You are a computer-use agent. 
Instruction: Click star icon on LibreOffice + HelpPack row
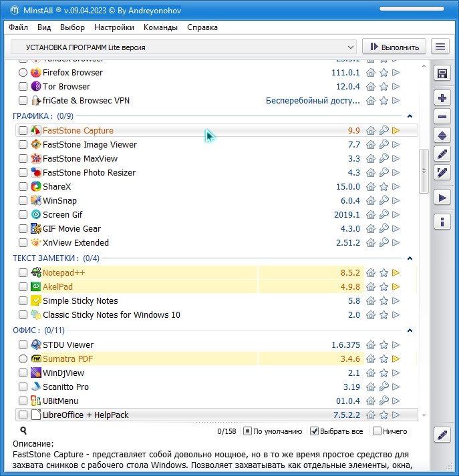click(x=384, y=415)
